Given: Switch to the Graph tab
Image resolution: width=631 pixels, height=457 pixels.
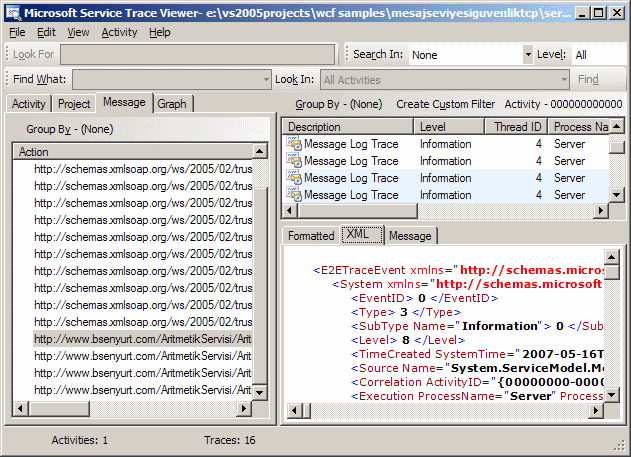Looking at the screenshot, I should click(x=172, y=103).
